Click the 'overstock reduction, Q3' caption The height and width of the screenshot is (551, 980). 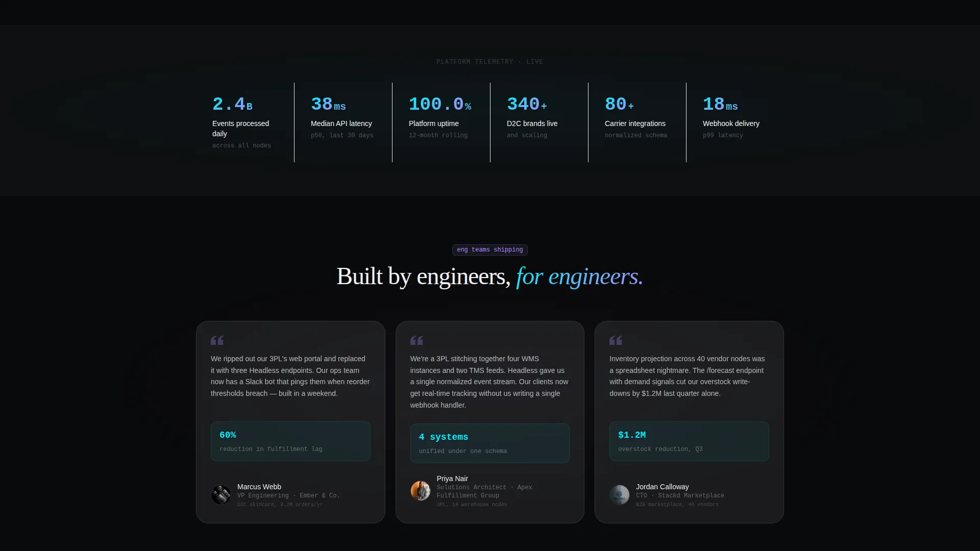(x=660, y=449)
